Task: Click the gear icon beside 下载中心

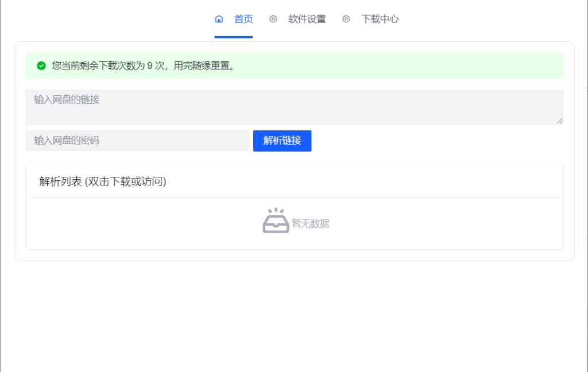Action: 346,18
